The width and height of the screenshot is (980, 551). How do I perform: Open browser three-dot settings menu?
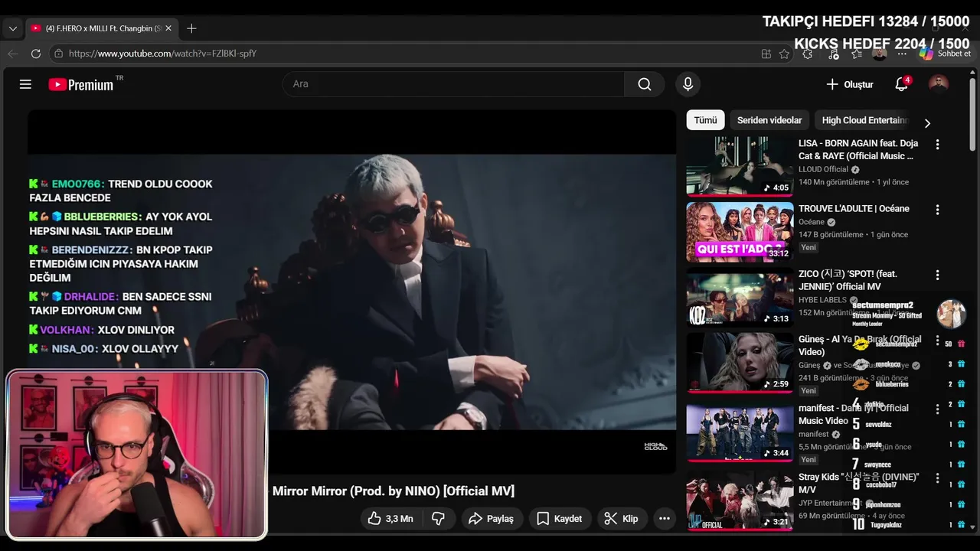tap(903, 54)
